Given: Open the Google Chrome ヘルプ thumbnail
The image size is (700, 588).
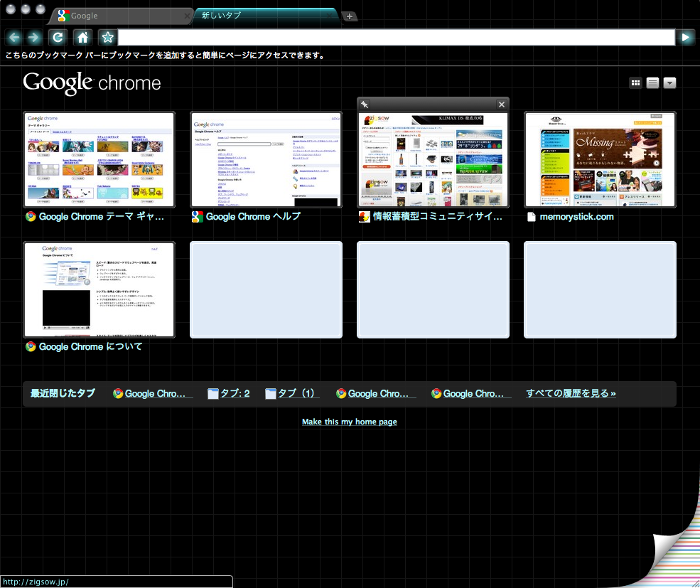Looking at the screenshot, I should [266, 159].
